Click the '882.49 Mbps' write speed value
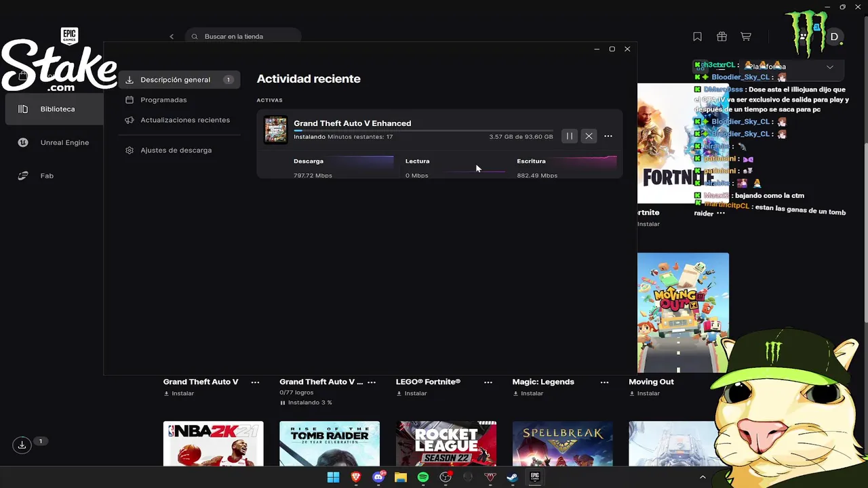868x488 pixels. (x=537, y=176)
